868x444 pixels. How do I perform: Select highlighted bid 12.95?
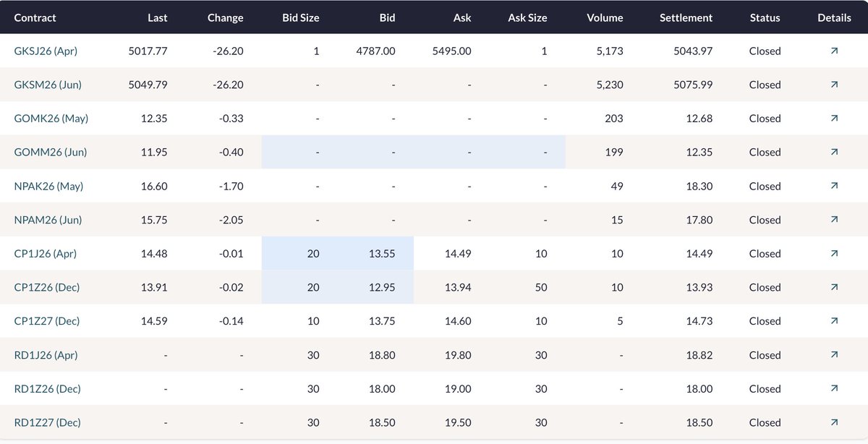click(x=383, y=287)
